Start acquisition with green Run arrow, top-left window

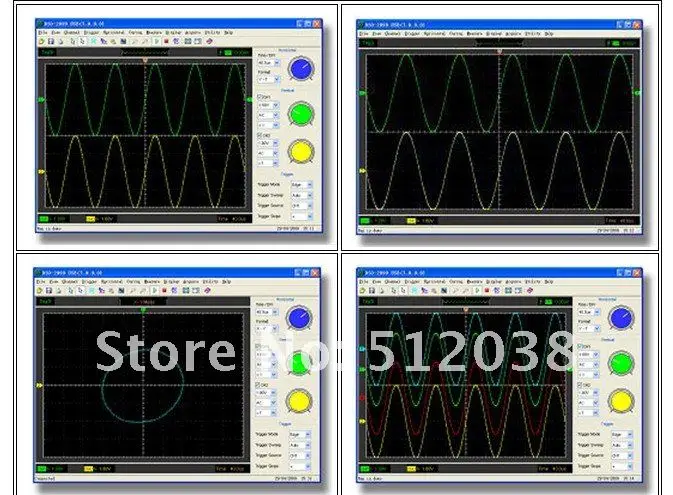(157, 41)
